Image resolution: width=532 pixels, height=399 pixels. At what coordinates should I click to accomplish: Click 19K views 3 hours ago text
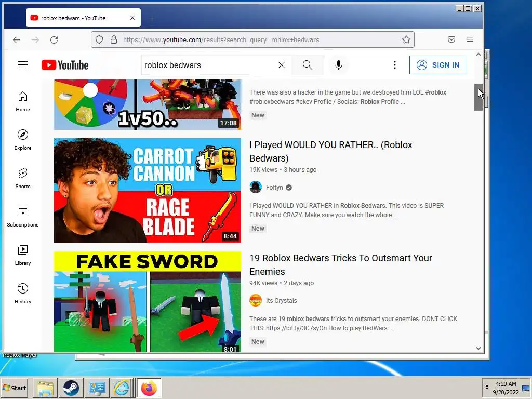[x=283, y=170]
